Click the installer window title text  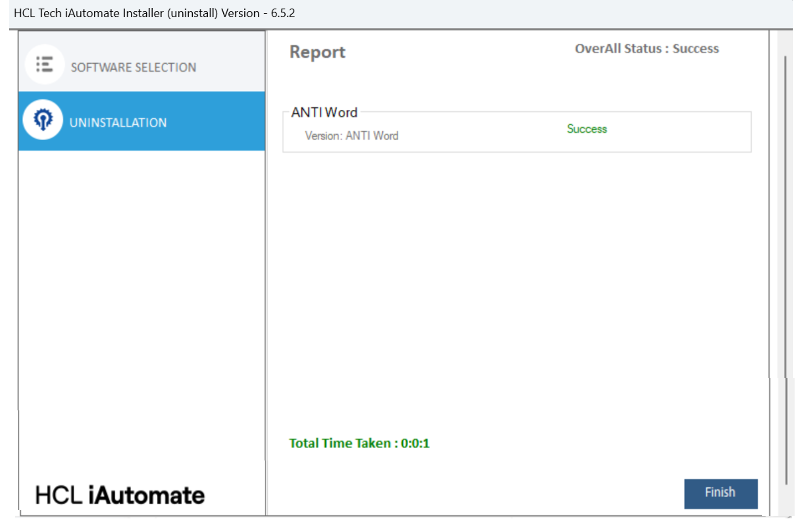coord(154,13)
